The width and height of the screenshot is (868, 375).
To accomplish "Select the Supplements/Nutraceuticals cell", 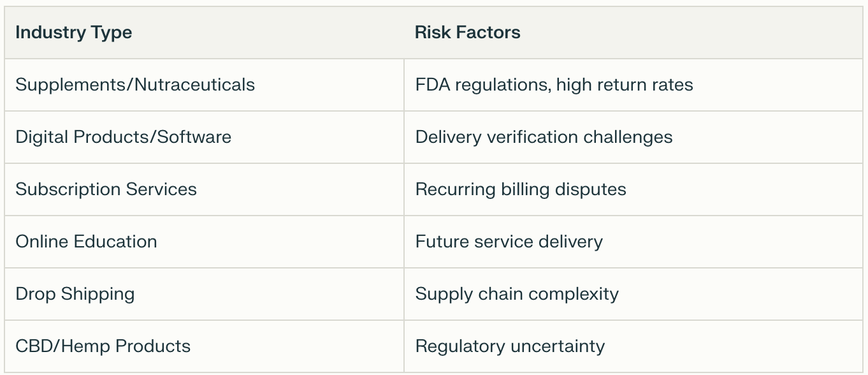I will click(135, 85).
